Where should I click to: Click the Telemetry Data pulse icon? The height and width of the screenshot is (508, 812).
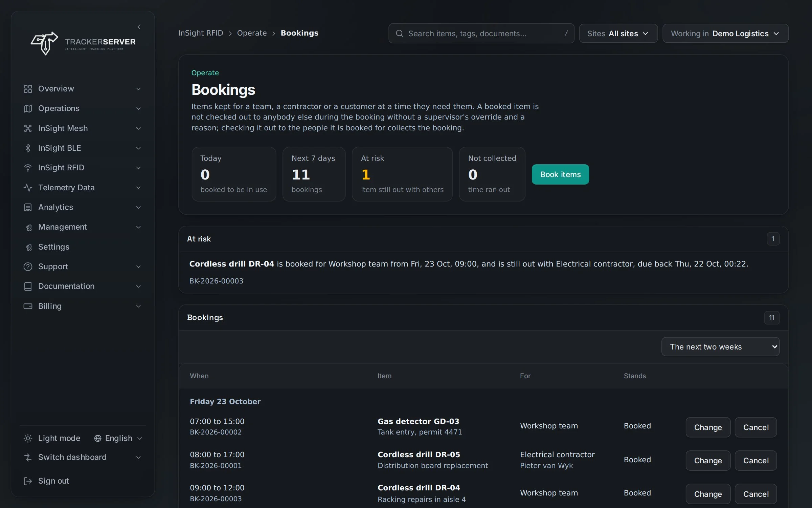[x=28, y=188]
